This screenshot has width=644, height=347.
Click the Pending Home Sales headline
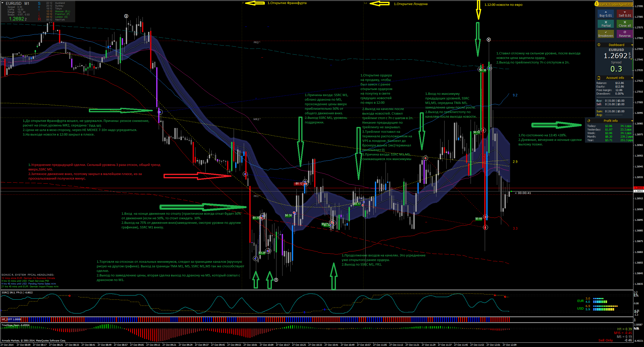[29, 284]
